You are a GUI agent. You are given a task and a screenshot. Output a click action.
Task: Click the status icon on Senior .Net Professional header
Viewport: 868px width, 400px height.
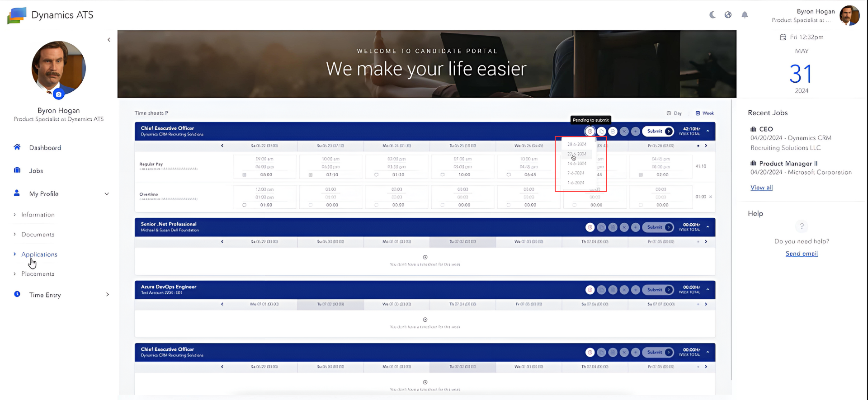pyautogui.click(x=590, y=227)
